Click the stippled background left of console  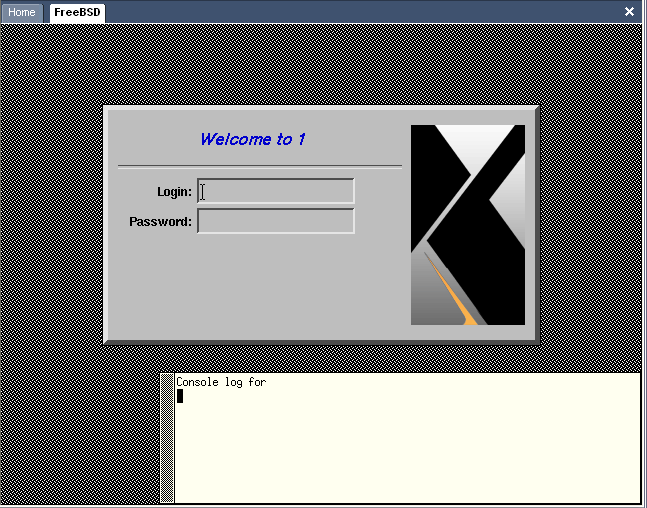tap(80, 440)
